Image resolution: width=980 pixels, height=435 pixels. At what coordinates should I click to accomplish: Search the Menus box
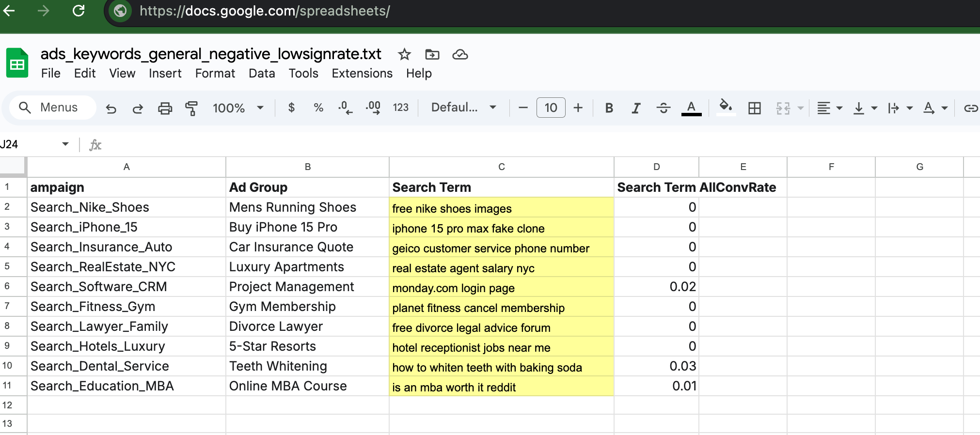pos(52,108)
